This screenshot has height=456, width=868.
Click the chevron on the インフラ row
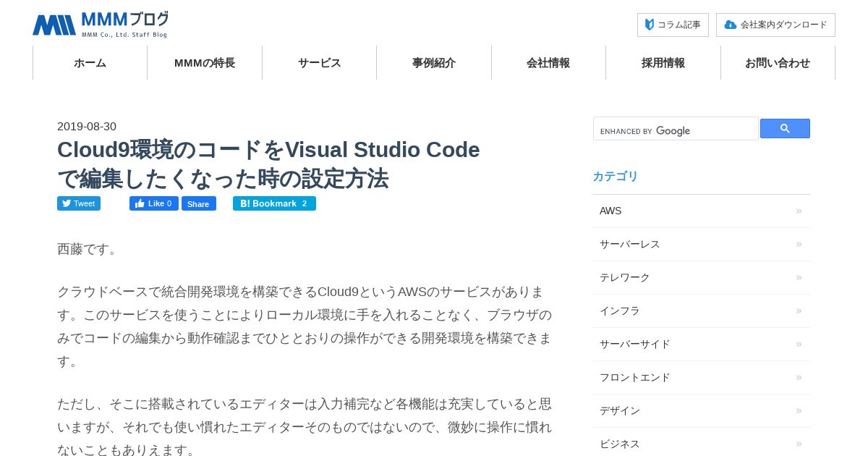click(799, 311)
